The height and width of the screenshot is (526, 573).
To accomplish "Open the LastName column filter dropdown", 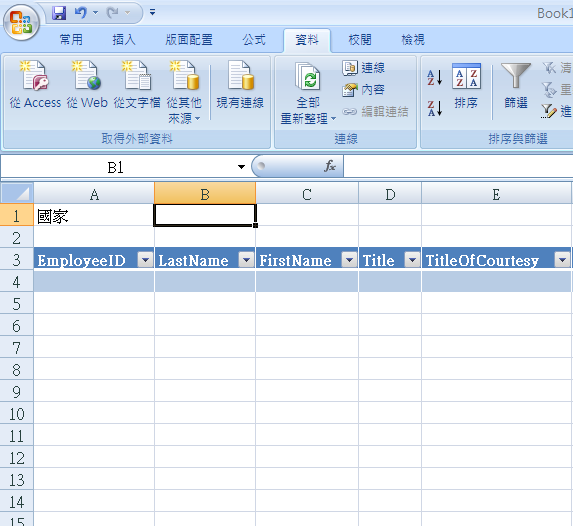I will point(247,260).
